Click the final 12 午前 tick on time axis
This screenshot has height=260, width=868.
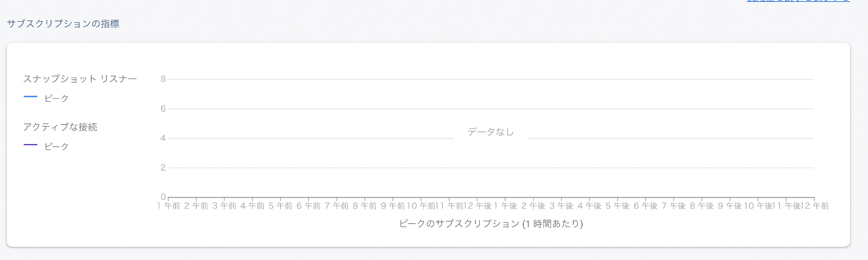pos(815,205)
